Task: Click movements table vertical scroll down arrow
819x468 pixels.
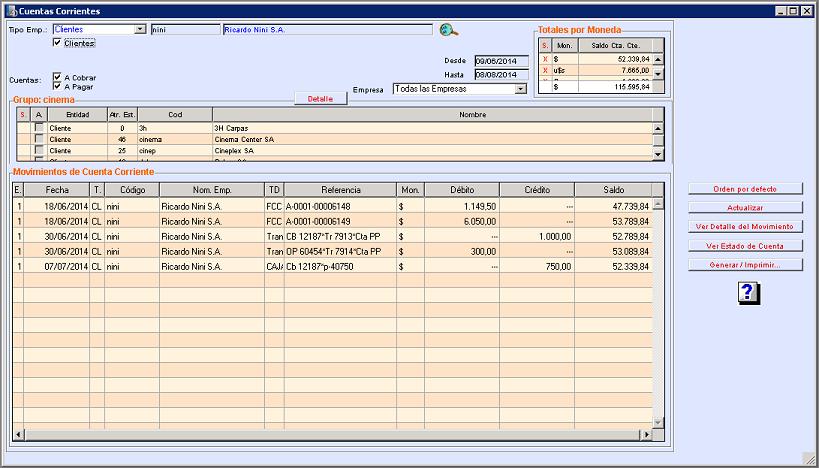Action: (x=658, y=423)
